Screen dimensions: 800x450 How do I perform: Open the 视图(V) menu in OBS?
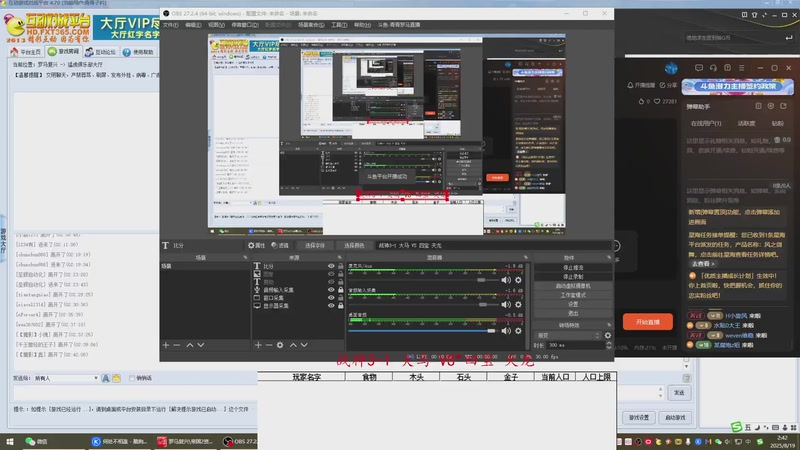click(216, 25)
